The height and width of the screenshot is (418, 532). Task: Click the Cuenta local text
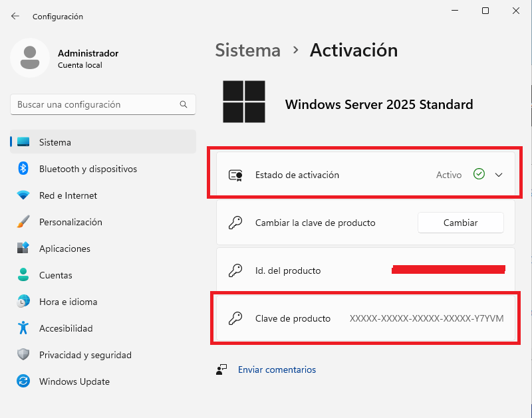[80, 65]
